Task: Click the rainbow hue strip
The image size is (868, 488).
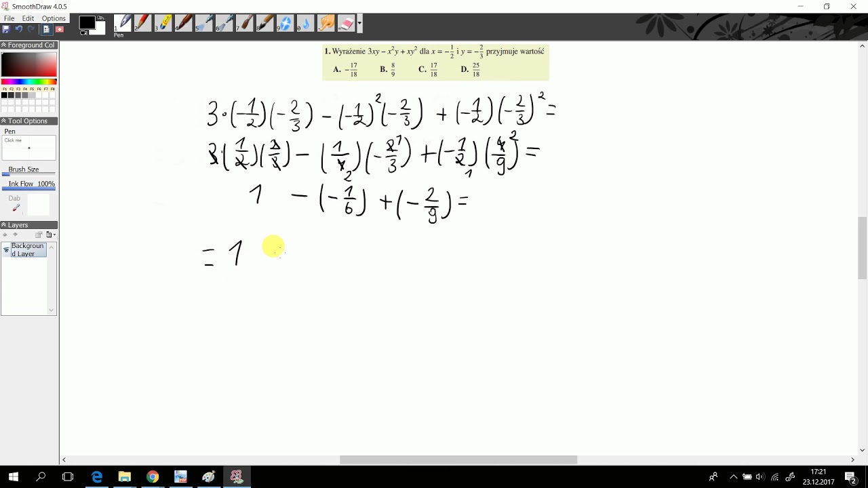Action: tap(28, 82)
